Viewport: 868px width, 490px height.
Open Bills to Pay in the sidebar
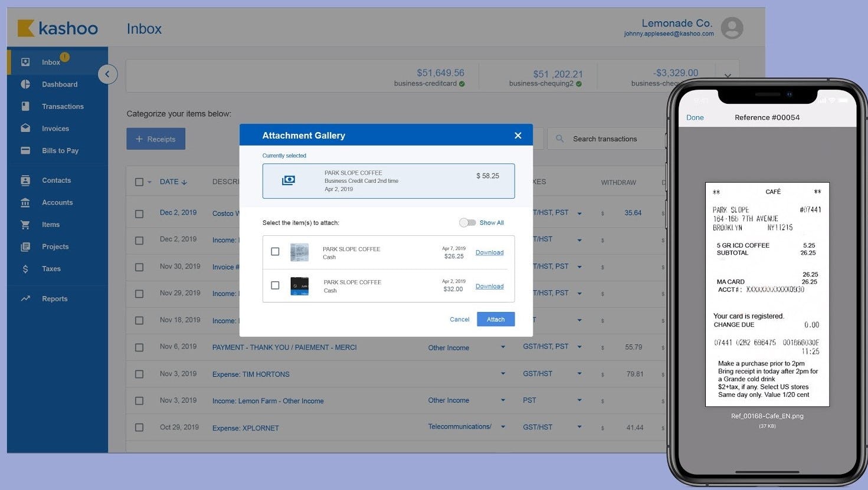click(x=60, y=150)
